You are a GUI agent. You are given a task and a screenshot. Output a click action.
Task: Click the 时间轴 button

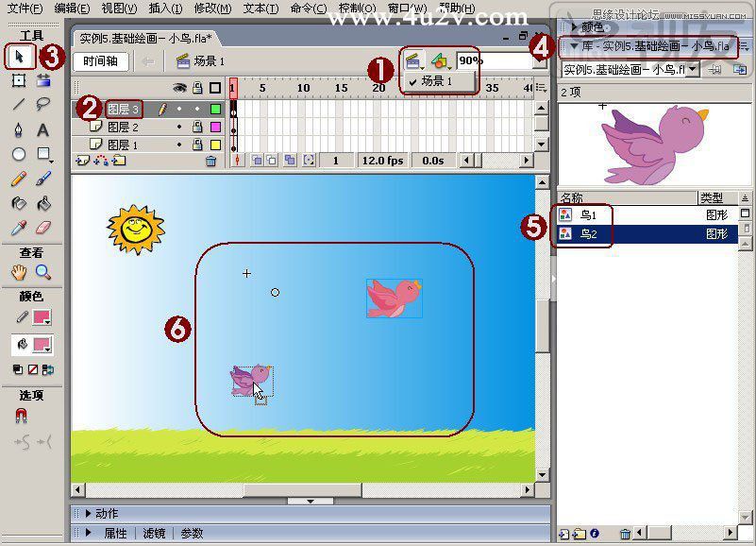(x=100, y=61)
